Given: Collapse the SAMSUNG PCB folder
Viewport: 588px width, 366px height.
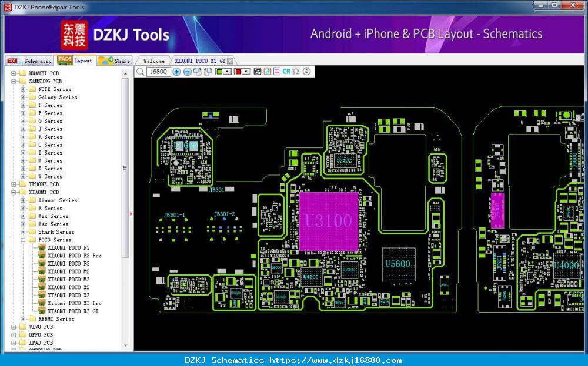Looking at the screenshot, I should [14, 81].
